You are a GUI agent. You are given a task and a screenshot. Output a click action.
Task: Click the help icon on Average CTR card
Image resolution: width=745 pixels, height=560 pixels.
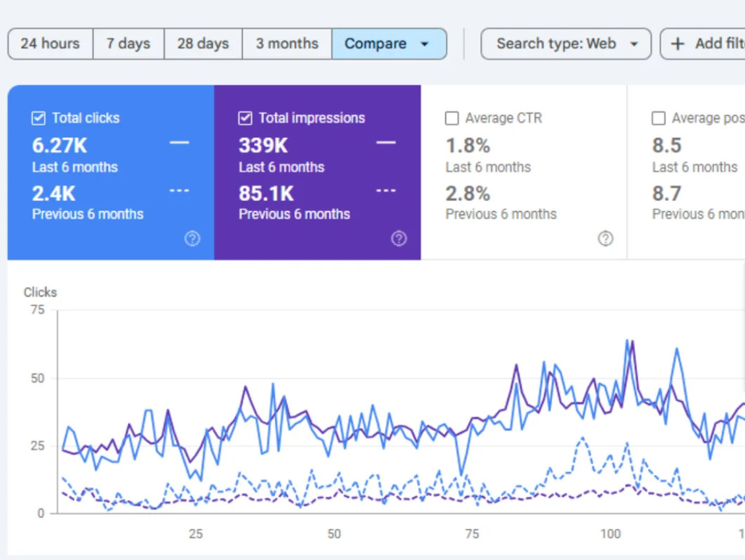coord(605,238)
